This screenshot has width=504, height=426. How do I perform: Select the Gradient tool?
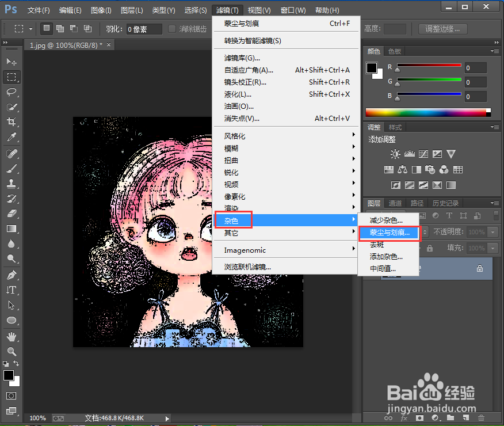12,229
